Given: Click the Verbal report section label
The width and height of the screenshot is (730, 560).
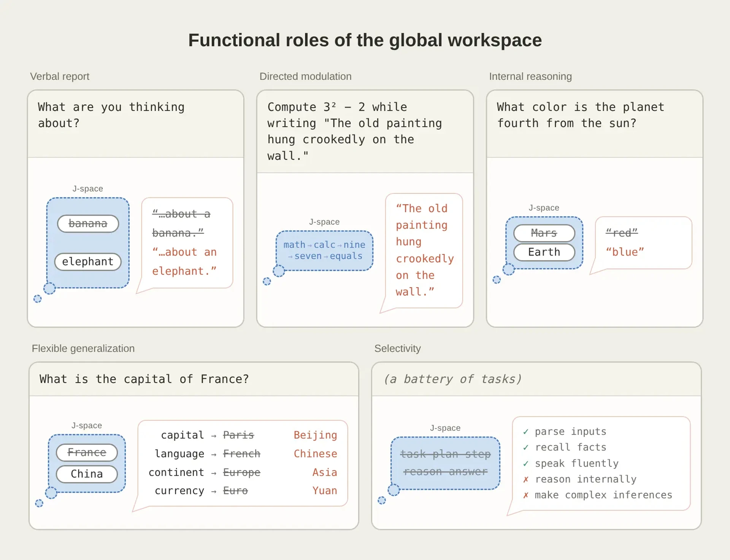Looking at the screenshot, I should [60, 76].
